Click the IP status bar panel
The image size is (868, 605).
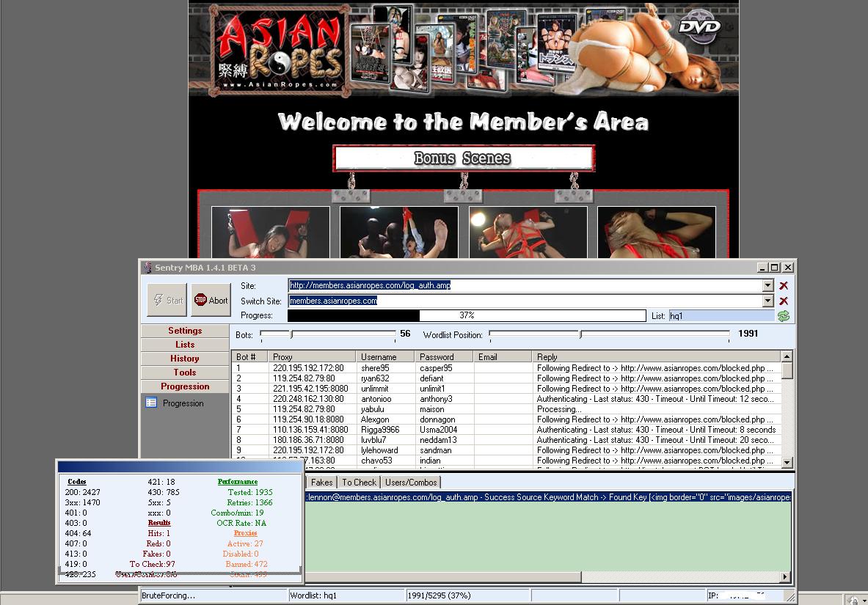745,595
